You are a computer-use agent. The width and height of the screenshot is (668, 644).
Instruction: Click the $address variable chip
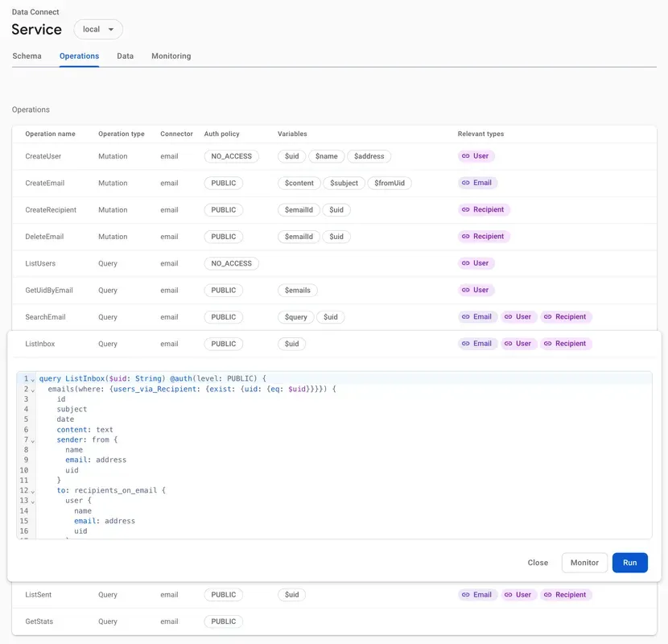[x=369, y=156]
